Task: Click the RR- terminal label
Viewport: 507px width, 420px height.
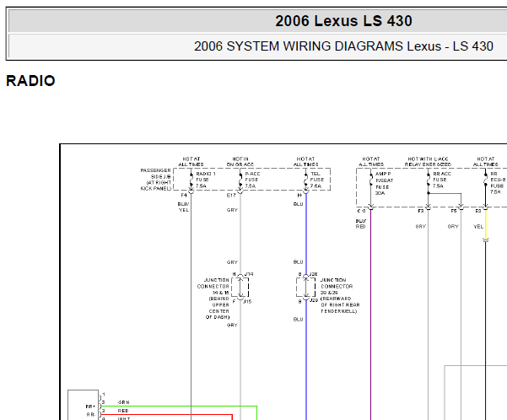Action: tap(91, 414)
